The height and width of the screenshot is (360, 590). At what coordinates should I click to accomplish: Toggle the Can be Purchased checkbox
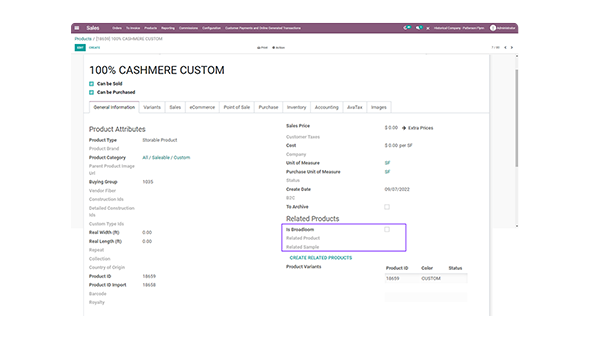point(91,92)
